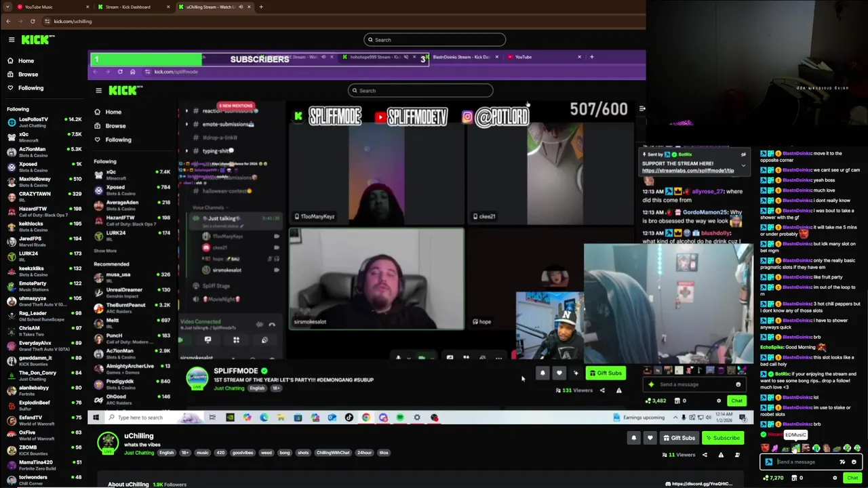Go back in browser history
This screenshot has height=488, width=868.
[x=7, y=21]
